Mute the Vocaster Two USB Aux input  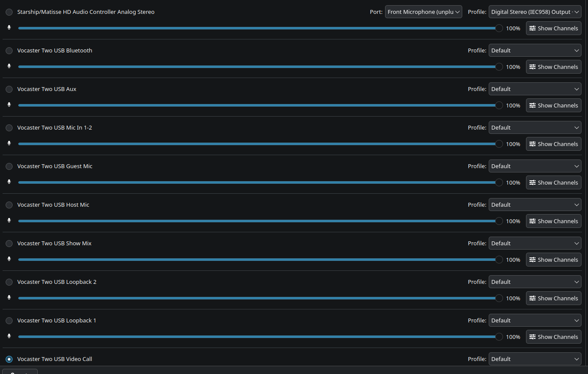(9, 104)
